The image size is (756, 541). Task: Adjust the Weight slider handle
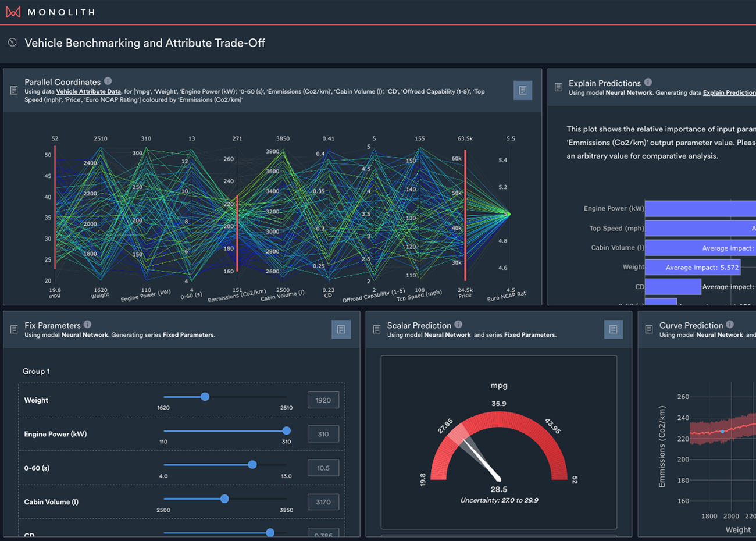[x=205, y=397]
